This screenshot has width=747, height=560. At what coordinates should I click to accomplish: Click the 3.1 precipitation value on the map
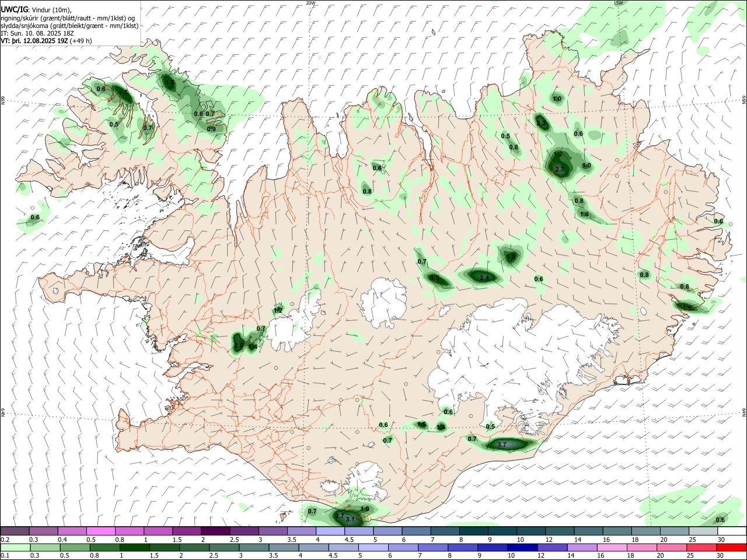pos(350,519)
